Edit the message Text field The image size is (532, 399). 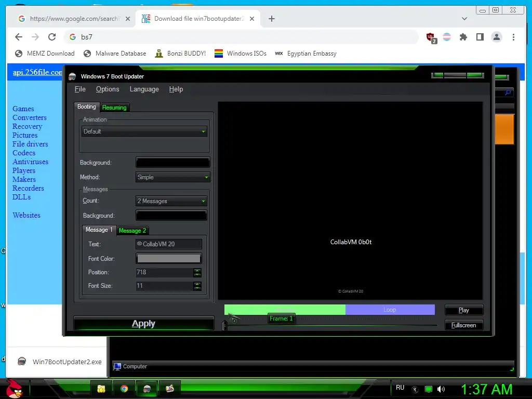click(169, 244)
